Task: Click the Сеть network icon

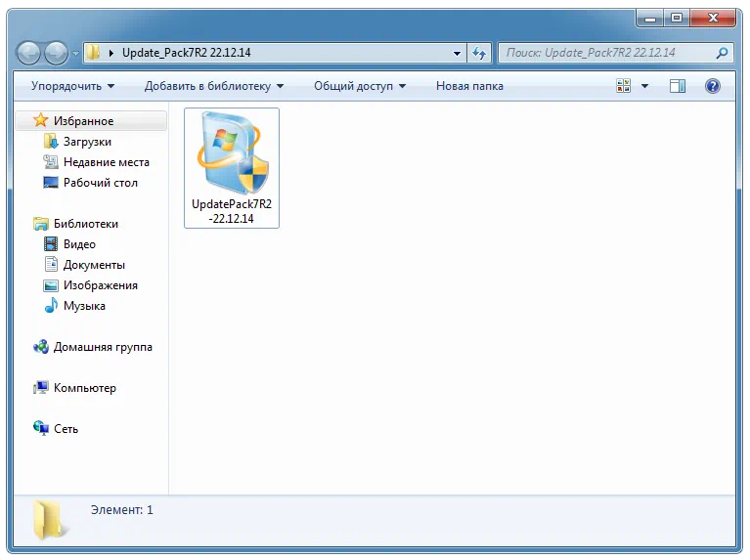Action: (41, 428)
